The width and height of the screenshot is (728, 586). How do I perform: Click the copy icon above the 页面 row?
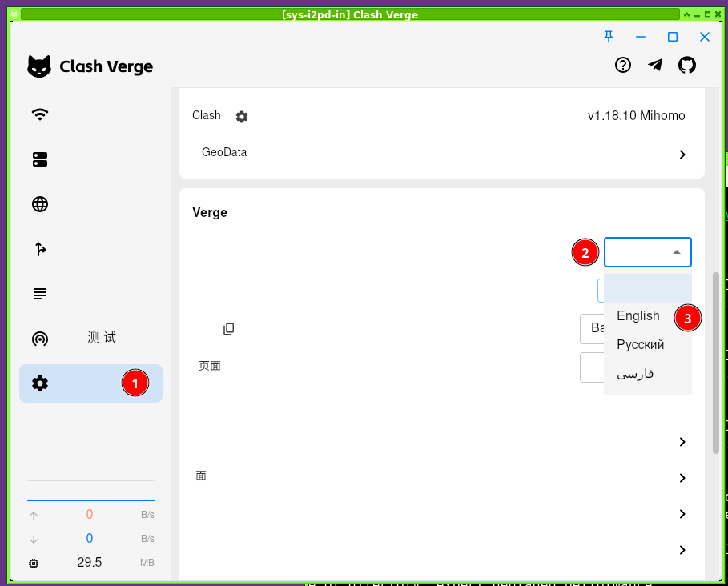[x=228, y=329]
